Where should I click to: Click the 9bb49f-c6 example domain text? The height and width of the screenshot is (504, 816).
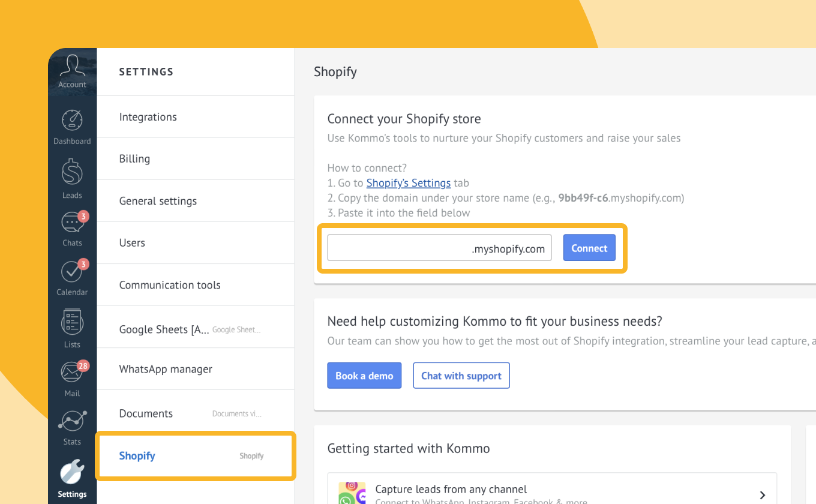click(584, 198)
